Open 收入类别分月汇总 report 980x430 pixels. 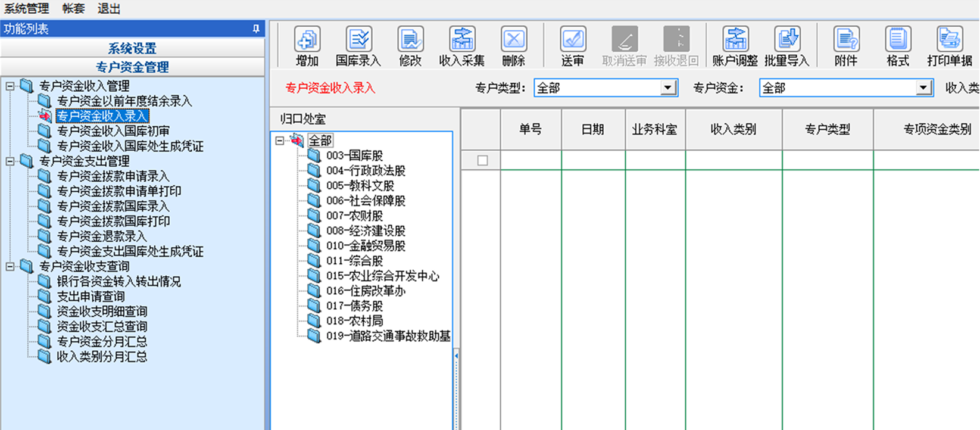pos(102,357)
